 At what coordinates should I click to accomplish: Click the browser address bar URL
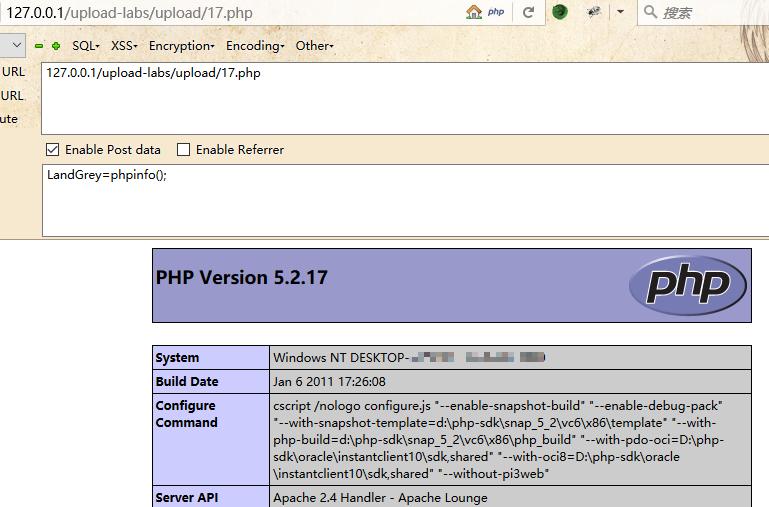tap(129, 12)
